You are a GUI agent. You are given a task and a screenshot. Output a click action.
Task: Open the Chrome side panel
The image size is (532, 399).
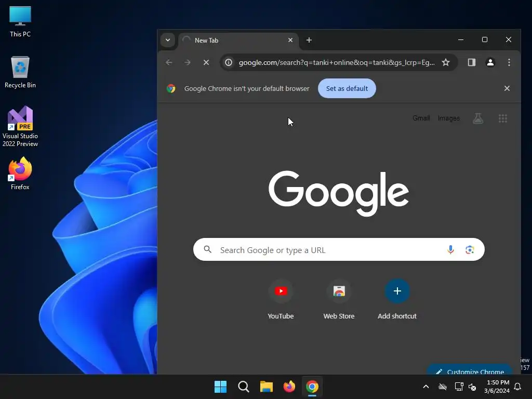tap(471, 62)
